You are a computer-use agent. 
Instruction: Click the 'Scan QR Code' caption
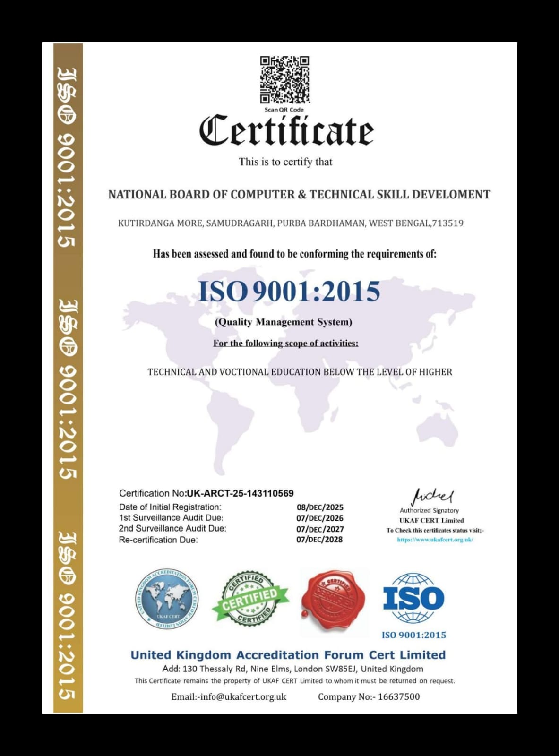(284, 110)
